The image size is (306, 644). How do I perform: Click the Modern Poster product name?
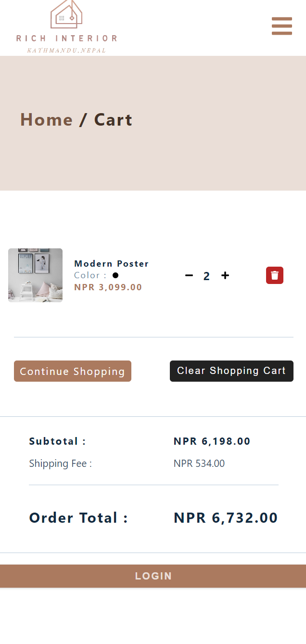(x=112, y=264)
